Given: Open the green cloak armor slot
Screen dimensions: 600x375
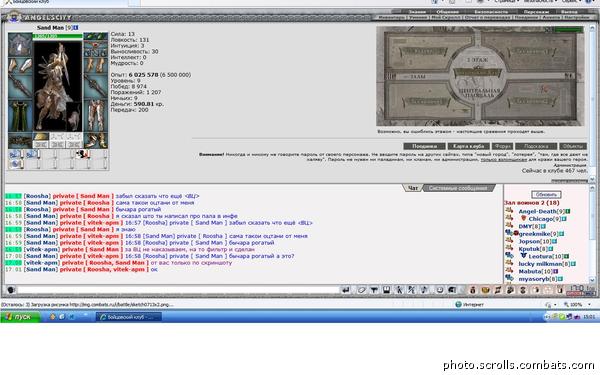Looking at the screenshot, I should [20, 116].
